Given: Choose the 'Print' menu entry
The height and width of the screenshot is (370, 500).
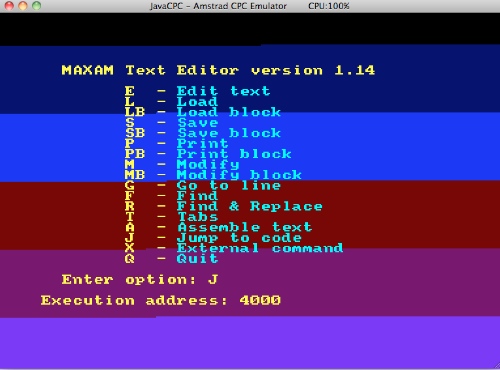Looking at the screenshot, I should 202,144.
